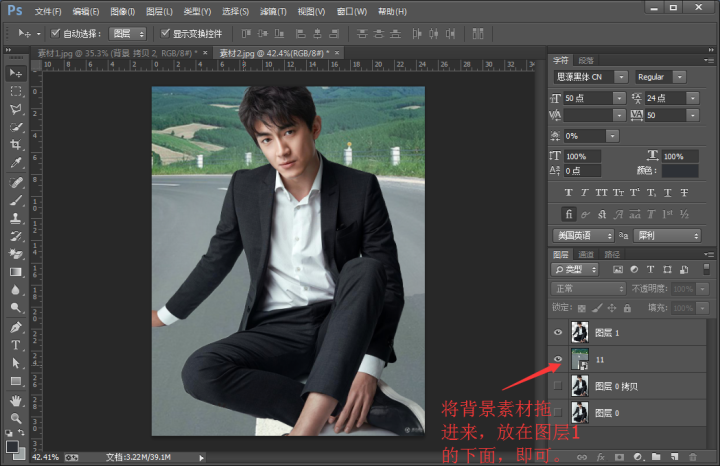
Task: Switch to the 通道 panel tab
Action: 587,254
